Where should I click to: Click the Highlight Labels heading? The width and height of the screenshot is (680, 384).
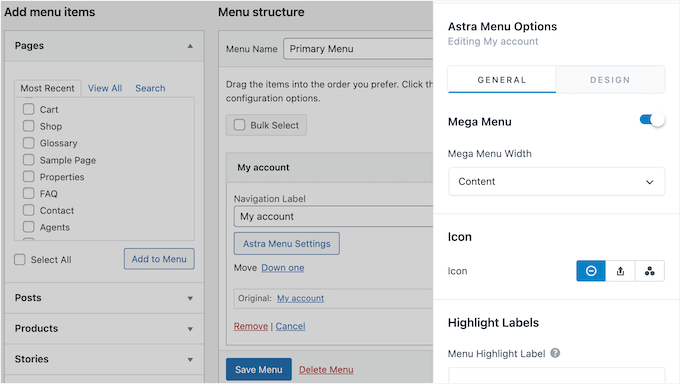[x=493, y=322]
